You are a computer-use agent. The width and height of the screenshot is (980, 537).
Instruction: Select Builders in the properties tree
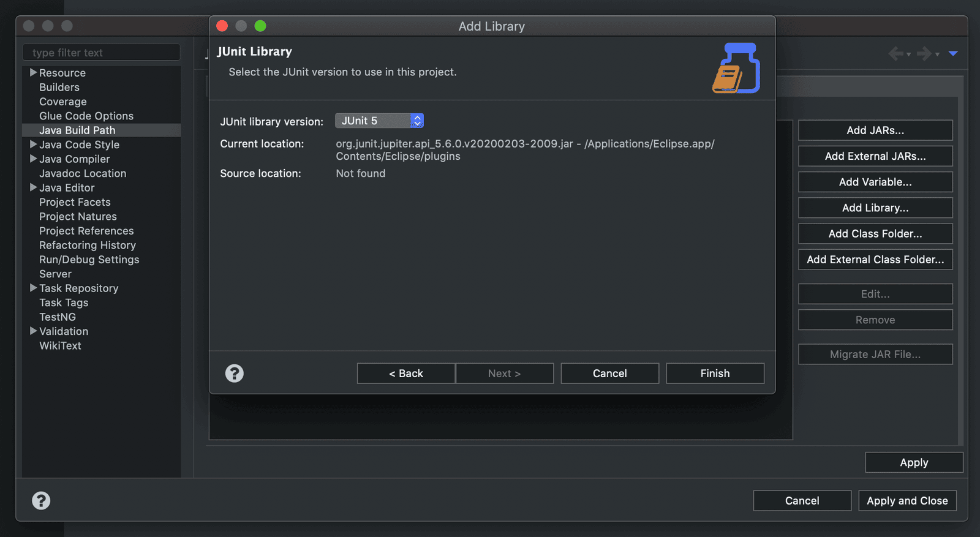click(59, 87)
